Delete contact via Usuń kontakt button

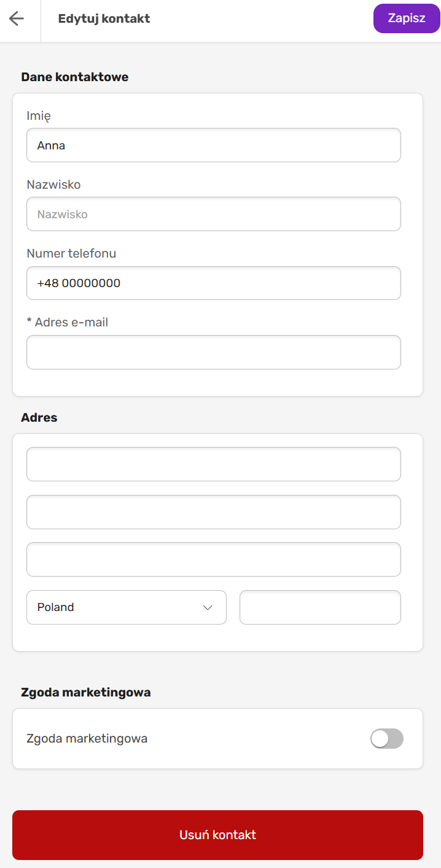click(217, 835)
